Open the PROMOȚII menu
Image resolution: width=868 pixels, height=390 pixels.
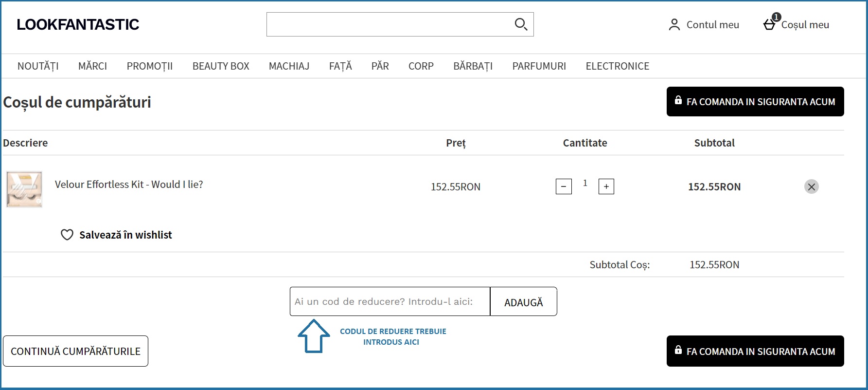tap(150, 66)
